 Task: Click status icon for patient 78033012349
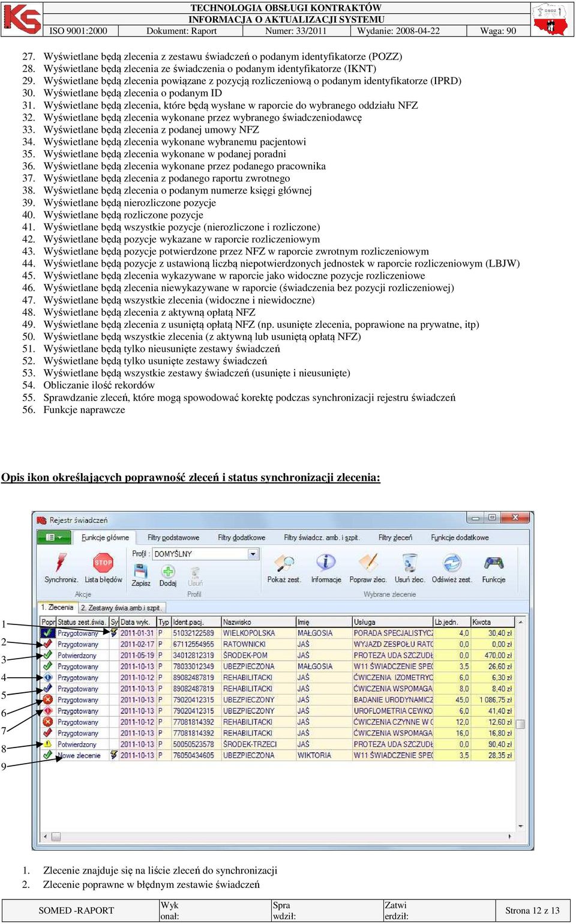[47, 666]
